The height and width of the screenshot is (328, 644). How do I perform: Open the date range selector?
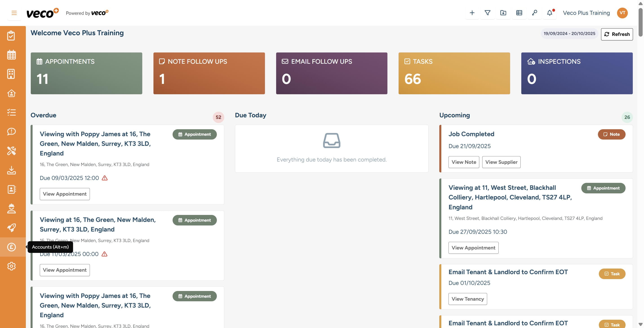[x=569, y=34]
